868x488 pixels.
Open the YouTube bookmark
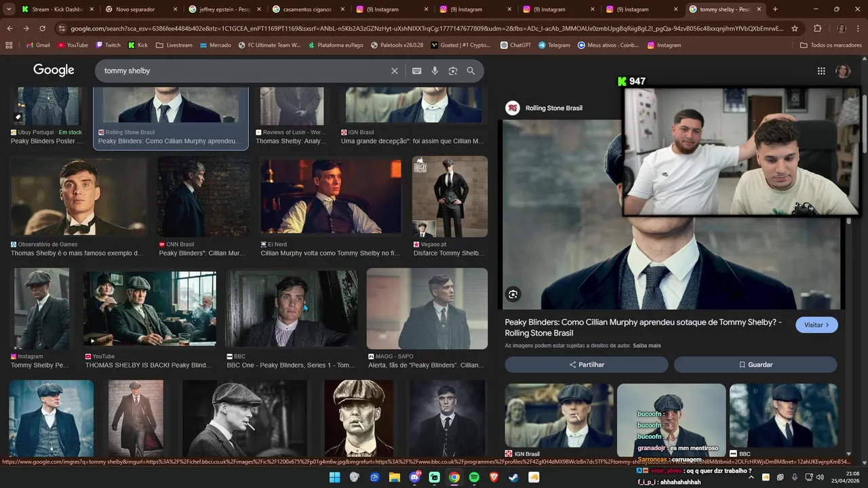73,45
